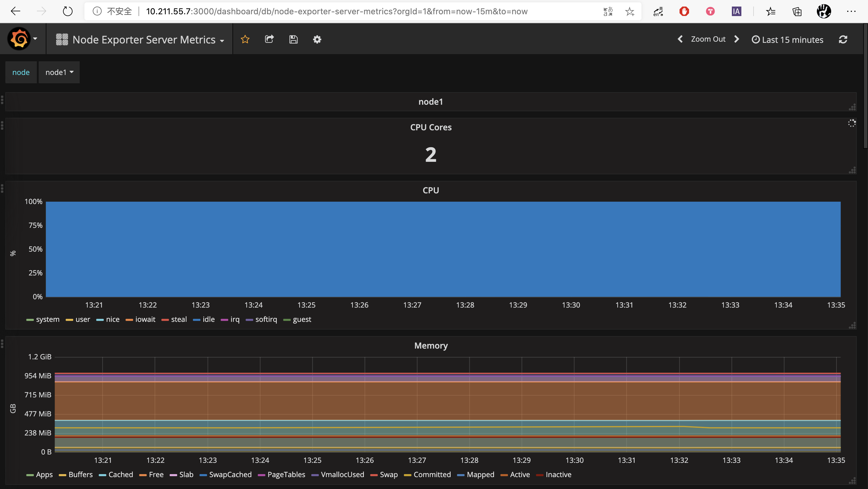Open the browser translate page icon
868x489 pixels.
pos(608,12)
